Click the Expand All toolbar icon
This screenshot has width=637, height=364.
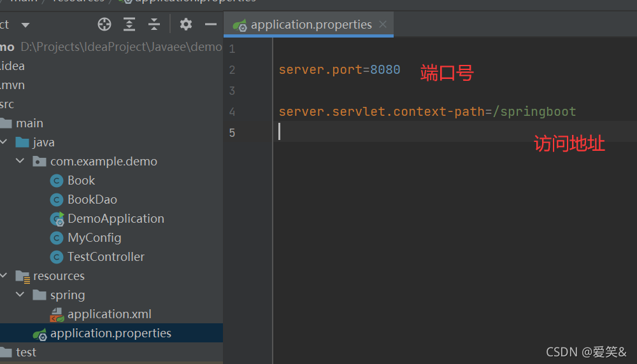[x=129, y=25]
